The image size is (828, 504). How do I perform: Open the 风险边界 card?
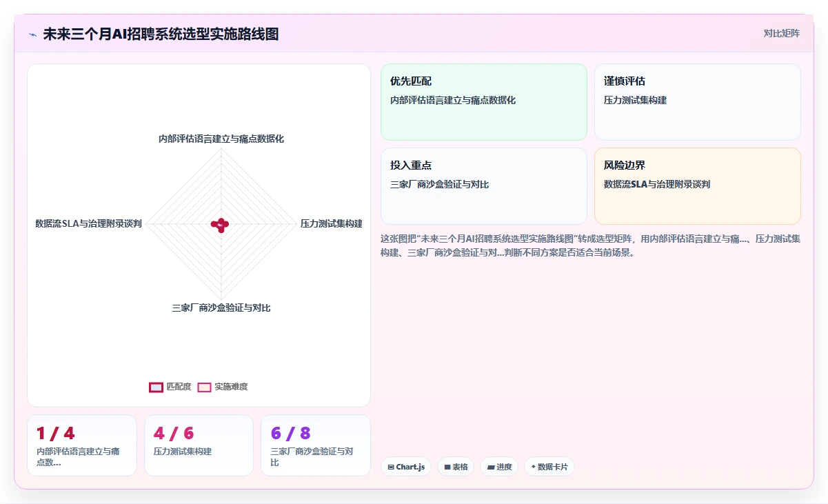698,186
